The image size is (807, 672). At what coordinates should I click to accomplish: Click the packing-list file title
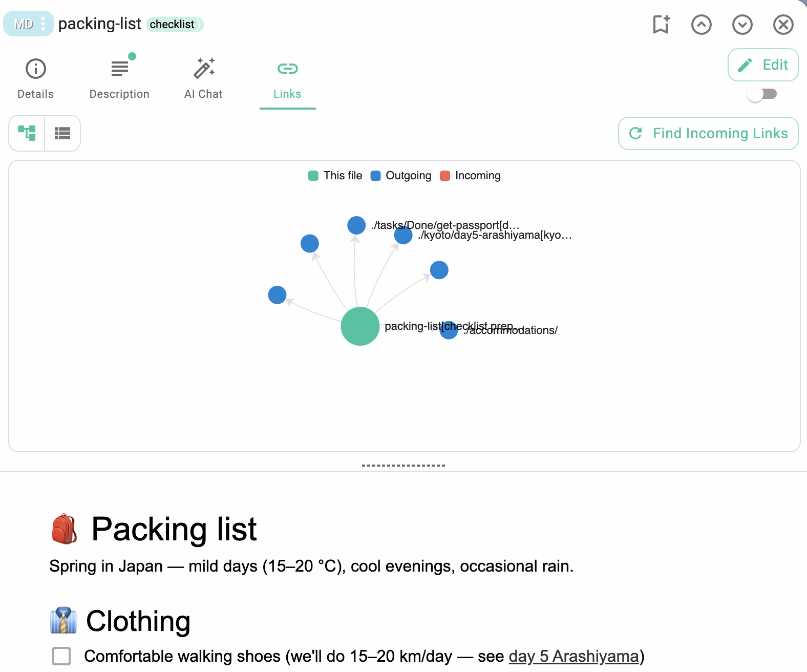tap(99, 24)
